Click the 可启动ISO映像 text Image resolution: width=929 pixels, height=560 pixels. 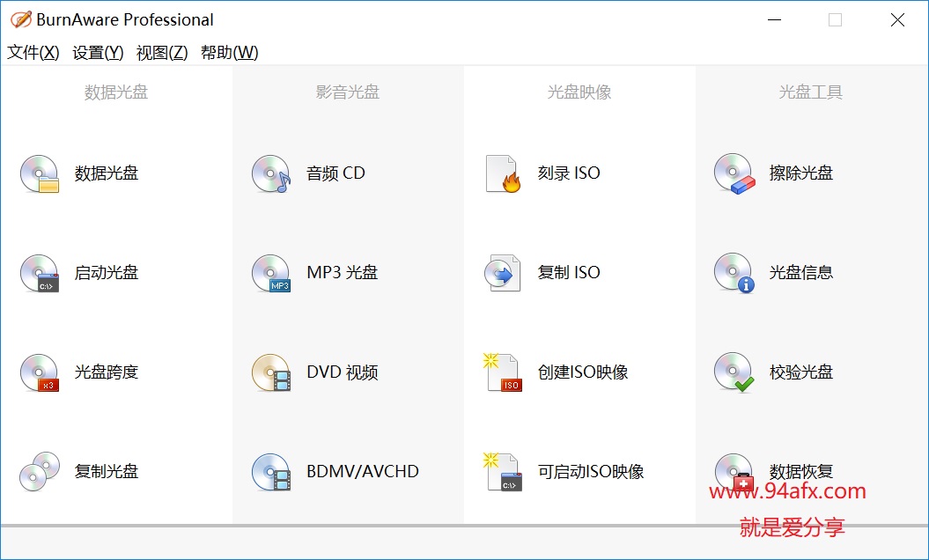point(591,471)
